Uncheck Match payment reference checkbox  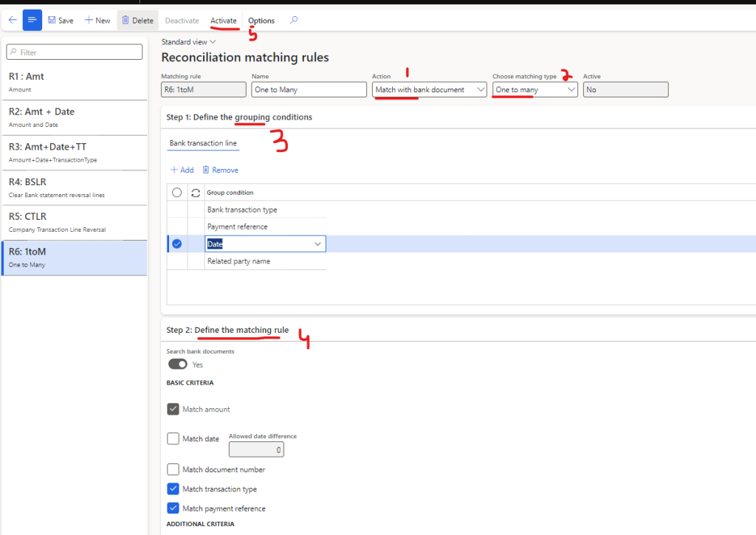pos(173,508)
